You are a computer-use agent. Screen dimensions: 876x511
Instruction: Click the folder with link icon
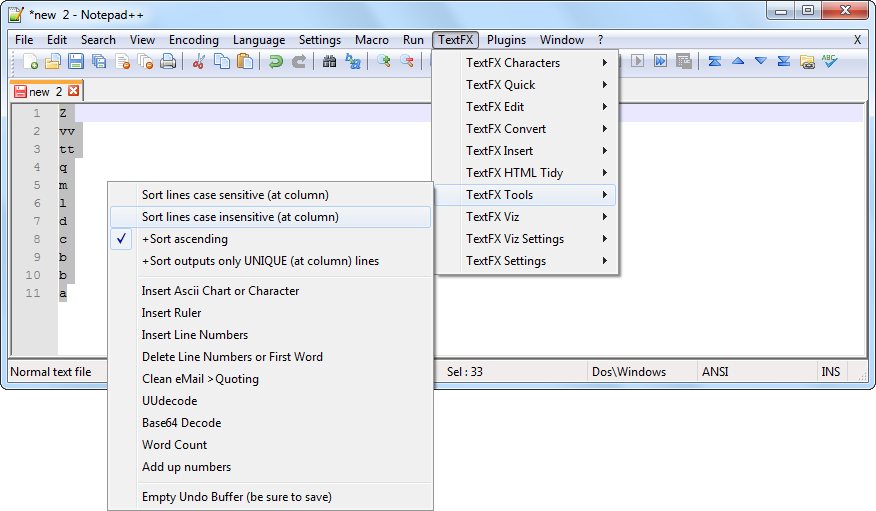click(x=807, y=61)
